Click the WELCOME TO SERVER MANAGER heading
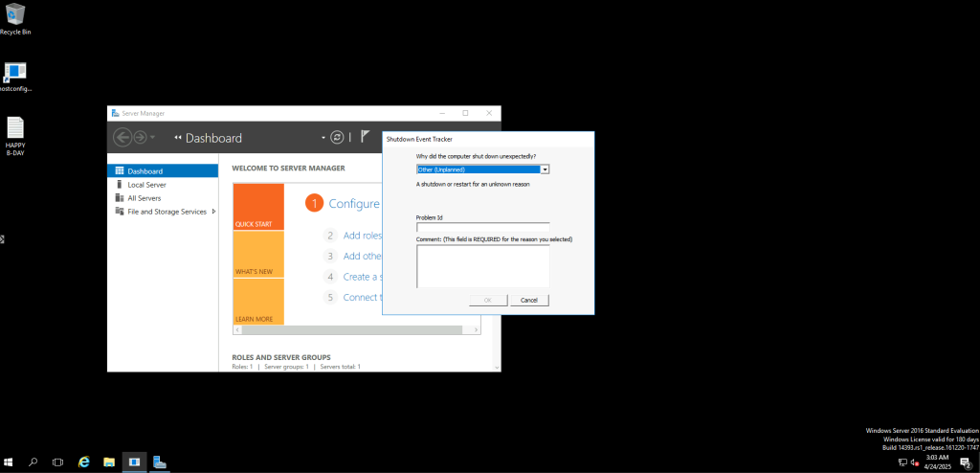Image resolution: width=980 pixels, height=473 pixels. pos(288,169)
